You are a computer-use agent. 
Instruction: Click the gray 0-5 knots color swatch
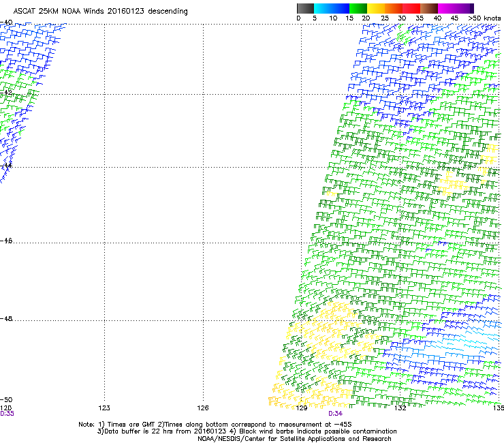[305, 8]
